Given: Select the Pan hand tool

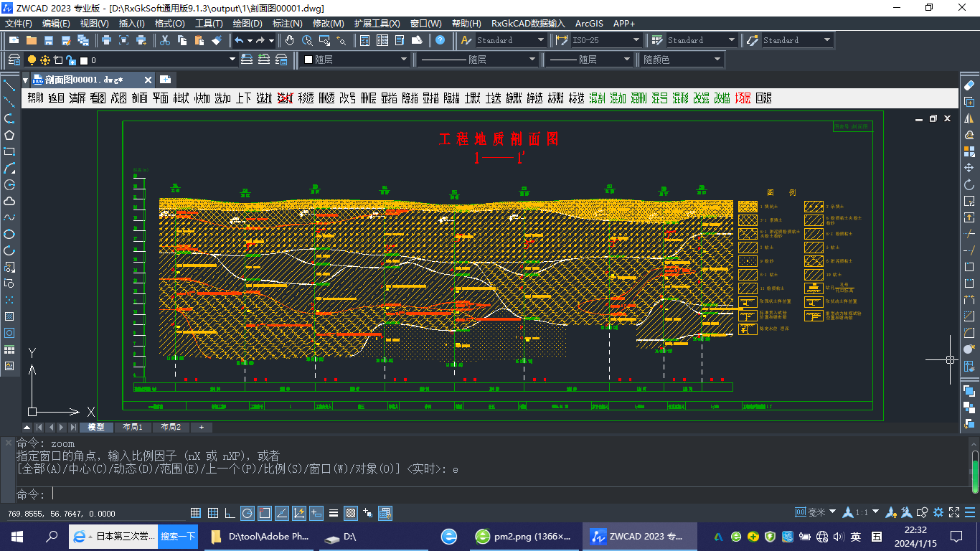Looking at the screenshot, I should coord(289,40).
